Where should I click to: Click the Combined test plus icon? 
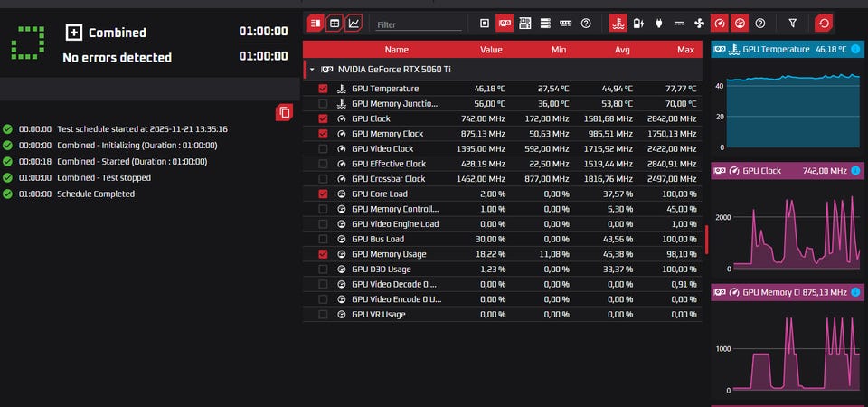coord(73,33)
